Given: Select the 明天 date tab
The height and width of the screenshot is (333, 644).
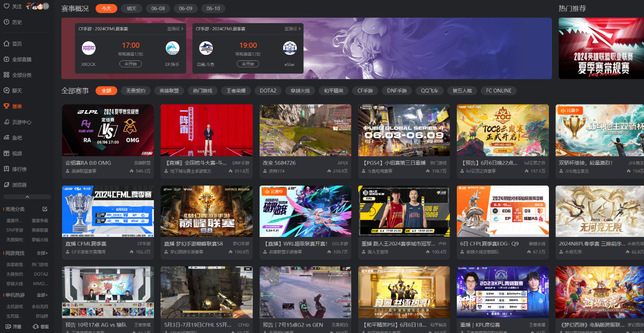Looking at the screenshot, I should [x=132, y=9].
